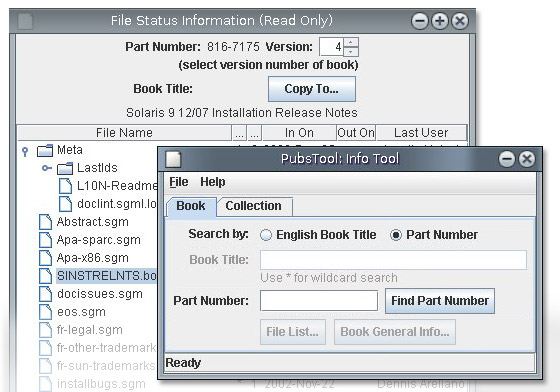Click the fr-other-trademark file icon
Image resolution: width=560 pixels, height=392 pixels.
point(45,348)
